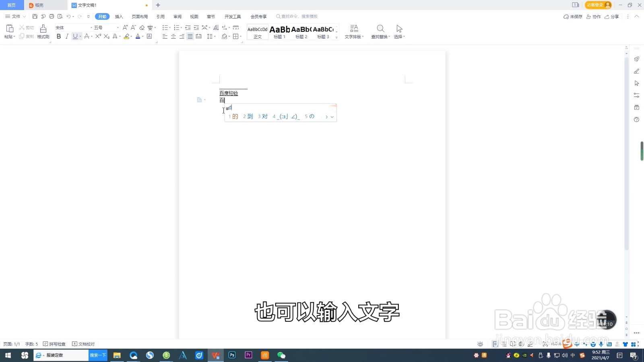Expand the styles gallery
Screen dimensions: 644x362
(x=336, y=37)
